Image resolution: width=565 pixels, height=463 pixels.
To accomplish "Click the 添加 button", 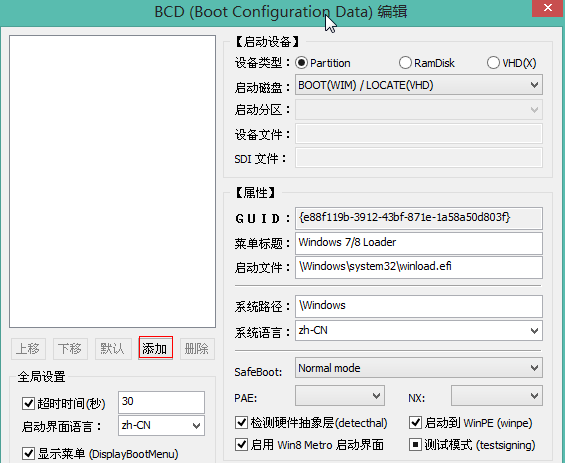I will point(155,348).
